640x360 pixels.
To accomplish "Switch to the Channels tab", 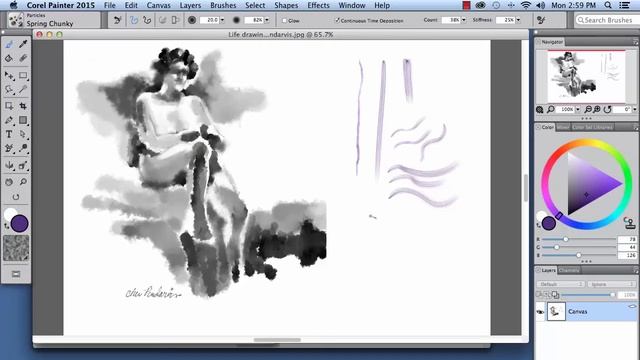I will pyautogui.click(x=569, y=270).
